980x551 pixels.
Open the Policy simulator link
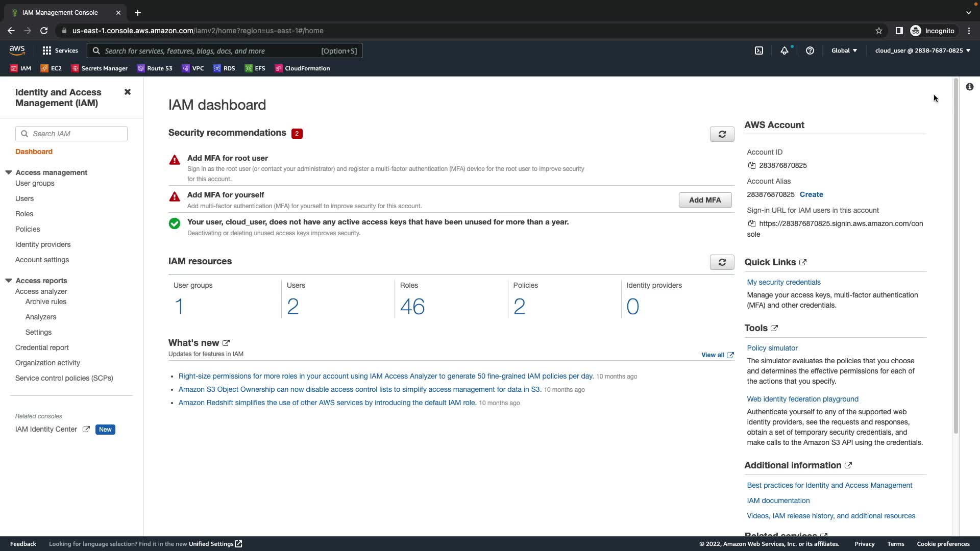click(x=772, y=348)
